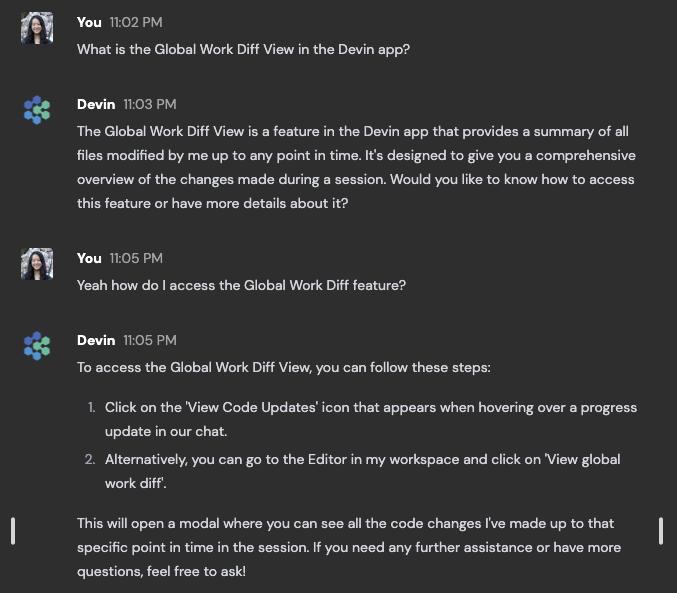This screenshot has height=593, width=677.
Task: Click Devin's paragraph explaining the Global Work Diff View
Action: (x=357, y=167)
